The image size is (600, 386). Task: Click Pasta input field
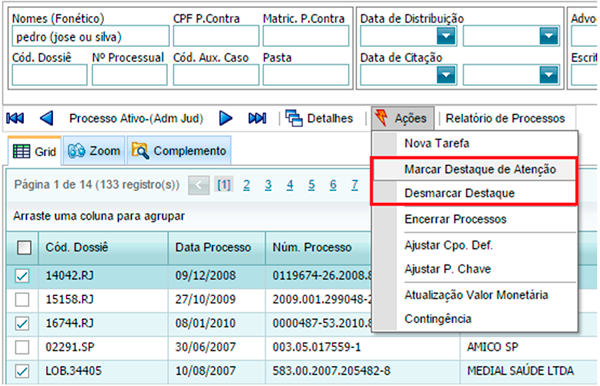click(306, 75)
